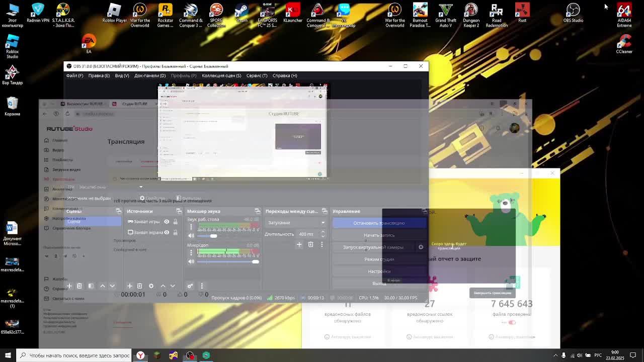
Task: Adjust the 400 ms duration stepper
Action: 323,234
